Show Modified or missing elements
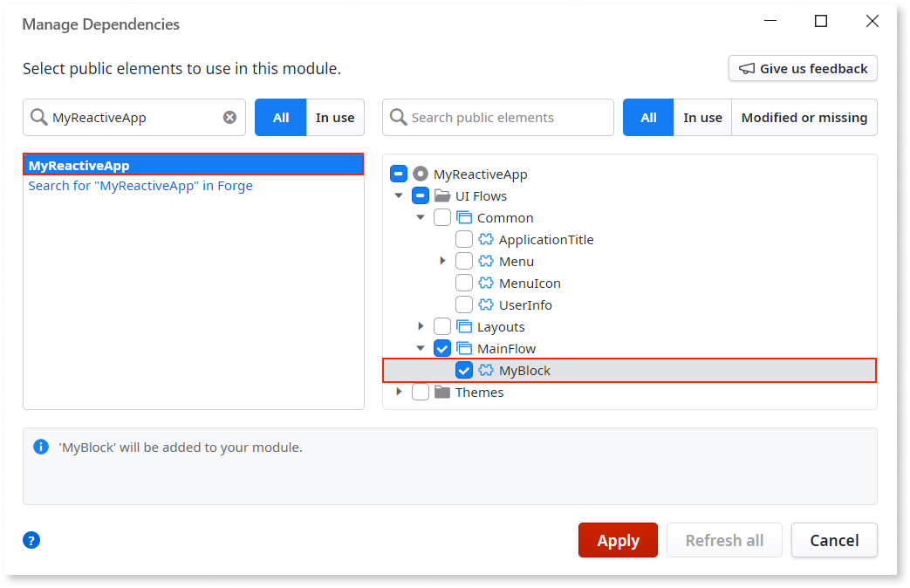This screenshot has width=910, height=588. 804,118
